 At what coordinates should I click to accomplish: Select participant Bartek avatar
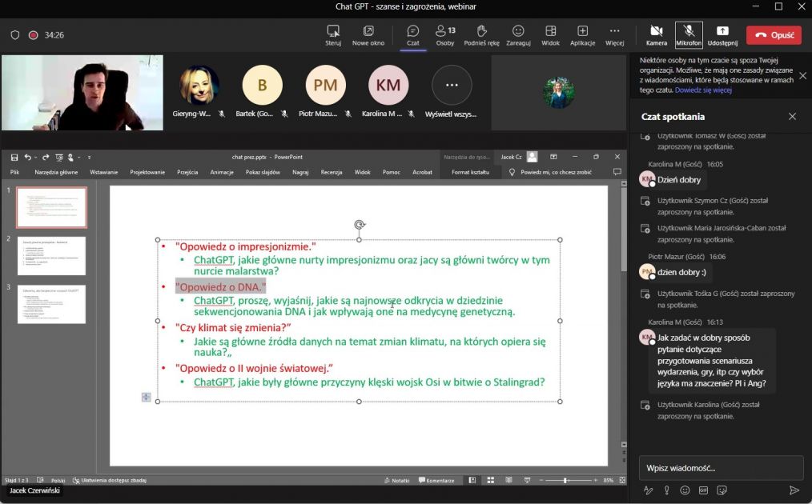(262, 85)
